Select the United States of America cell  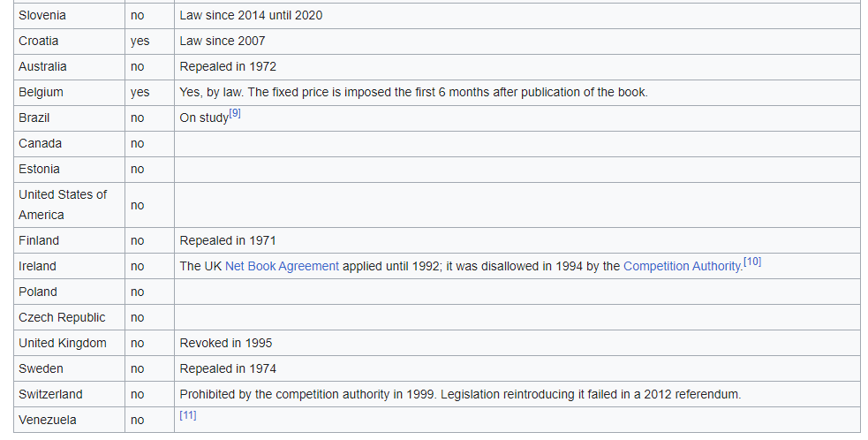[x=69, y=205]
